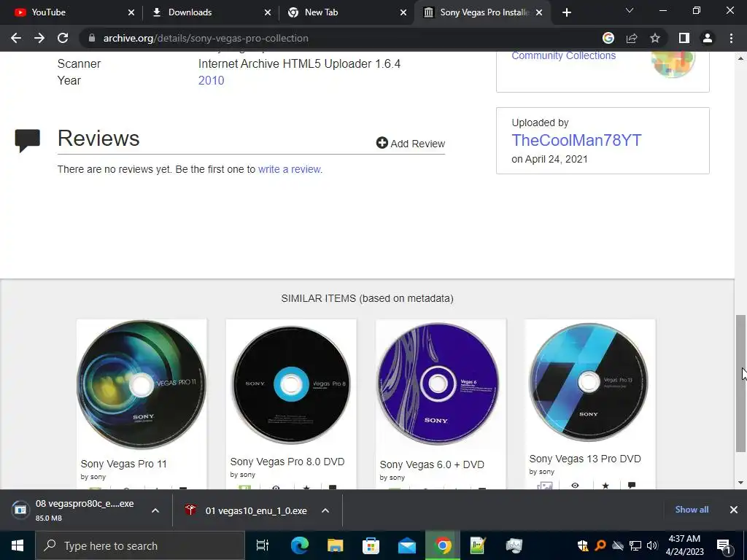
Task: Open the Sony Vegas 13 Pro DVD thumbnail
Action: coord(589,382)
